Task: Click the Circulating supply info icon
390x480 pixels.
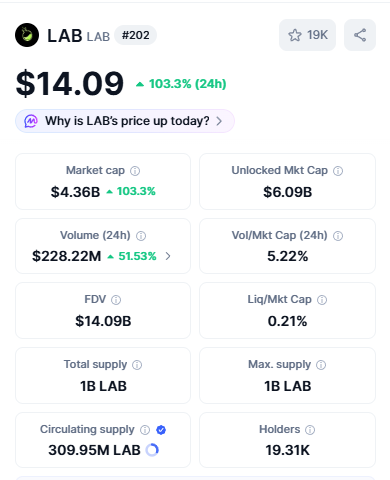Action: [x=145, y=430]
